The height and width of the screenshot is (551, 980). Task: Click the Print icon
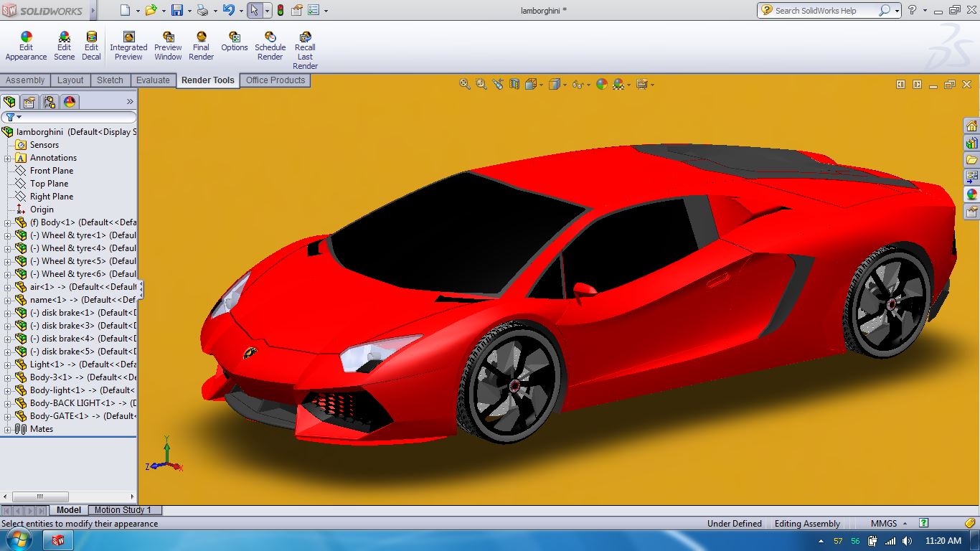(x=202, y=10)
